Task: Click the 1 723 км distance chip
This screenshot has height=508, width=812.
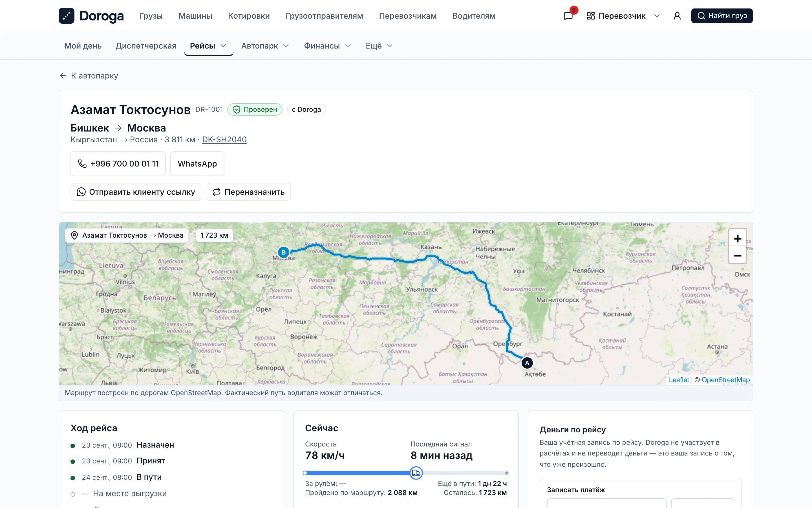Action: (x=214, y=235)
